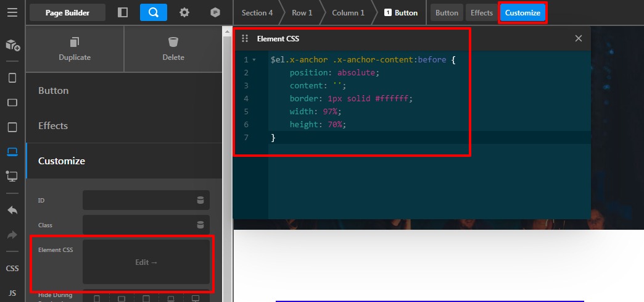Duplicate the selected Button element
Viewport: 644px width, 302px height.
(75, 49)
